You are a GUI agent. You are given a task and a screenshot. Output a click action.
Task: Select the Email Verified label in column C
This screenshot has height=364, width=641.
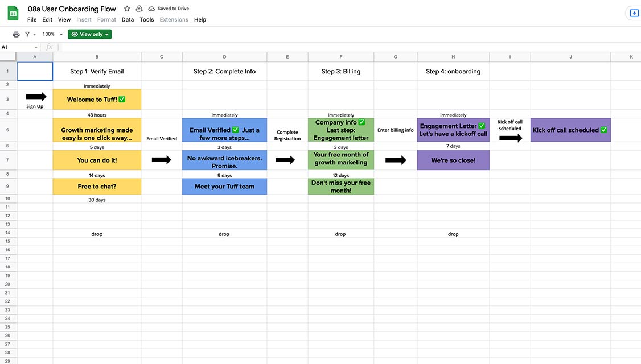point(162,130)
